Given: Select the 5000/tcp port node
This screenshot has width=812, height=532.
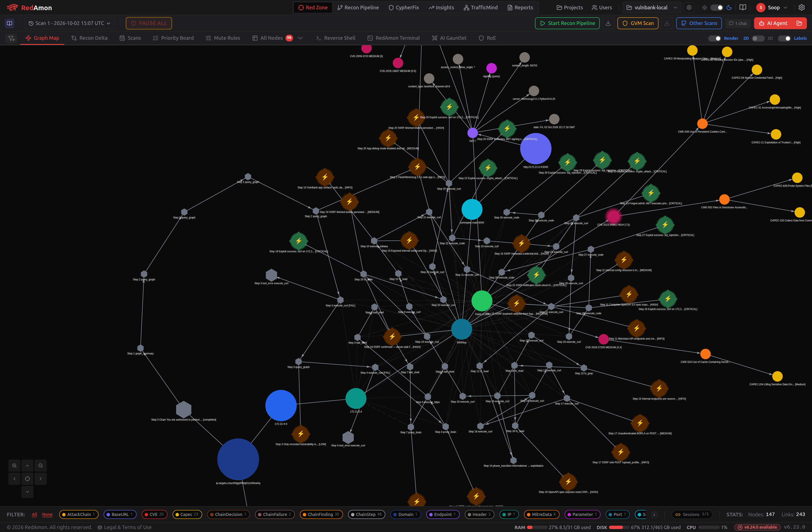Looking at the screenshot, I should (x=462, y=329).
